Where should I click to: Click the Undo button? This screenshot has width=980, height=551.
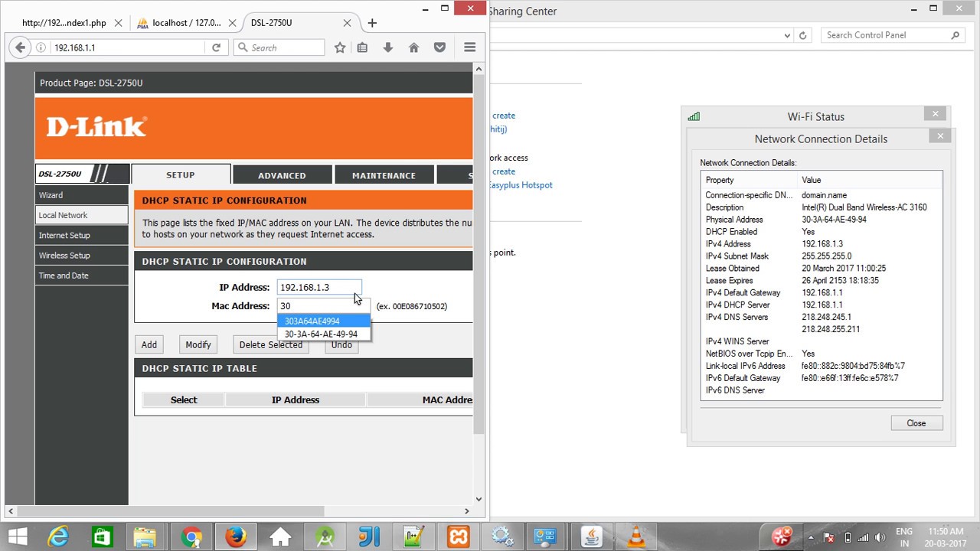coord(341,344)
